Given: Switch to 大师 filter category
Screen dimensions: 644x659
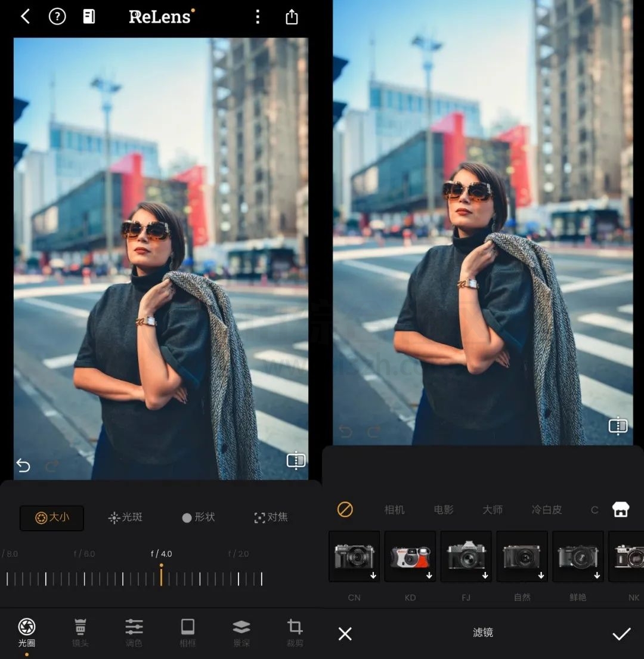Looking at the screenshot, I should 493,510.
